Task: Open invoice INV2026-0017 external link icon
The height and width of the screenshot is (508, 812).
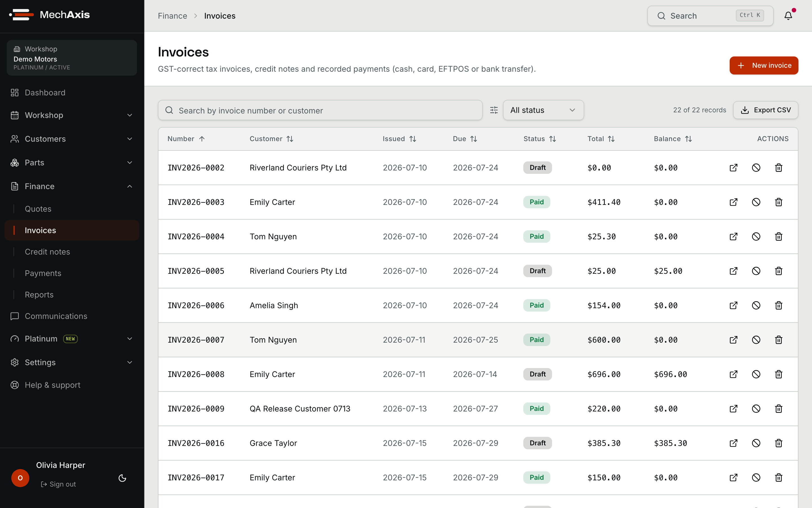Action: coord(734,478)
